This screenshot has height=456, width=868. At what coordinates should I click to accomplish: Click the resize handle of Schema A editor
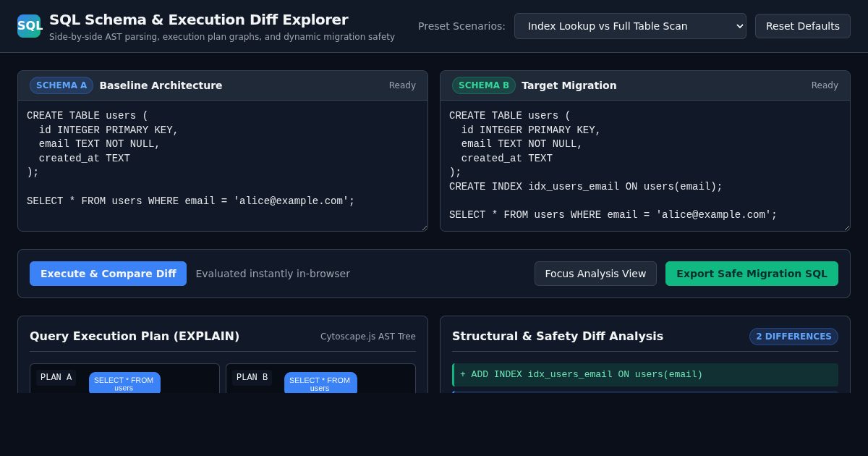click(x=423, y=227)
